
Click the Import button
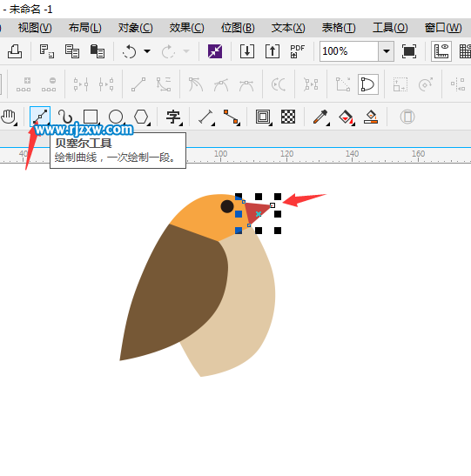click(247, 51)
